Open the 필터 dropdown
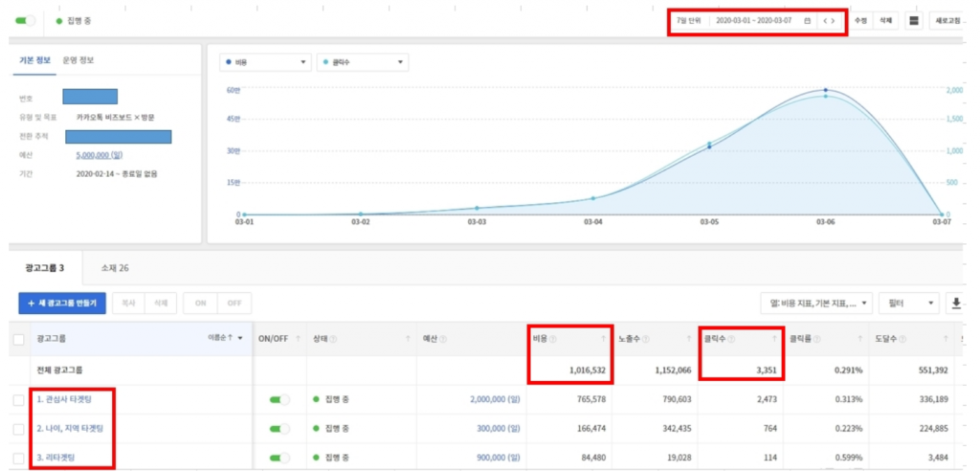Image resolution: width=980 pixels, height=472 pixels. [909, 303]
